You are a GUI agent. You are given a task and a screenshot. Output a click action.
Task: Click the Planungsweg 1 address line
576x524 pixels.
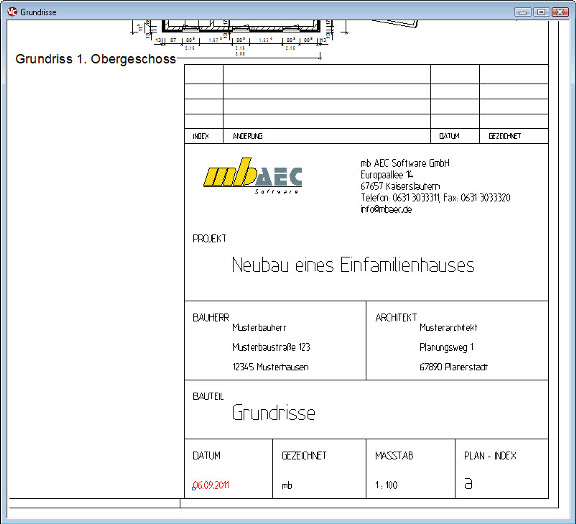pyautogui.click(x=446, y=347)
